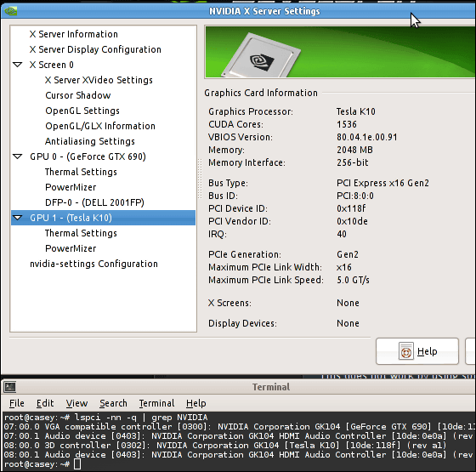476x472 pixels.
Task: Open Cursor Shadow settings
Action: tap(77, 95)
